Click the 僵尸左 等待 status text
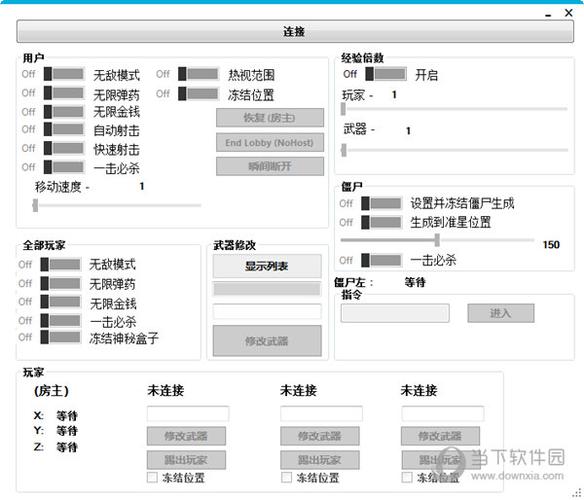 pyautogui.click(x=415, y=282)
